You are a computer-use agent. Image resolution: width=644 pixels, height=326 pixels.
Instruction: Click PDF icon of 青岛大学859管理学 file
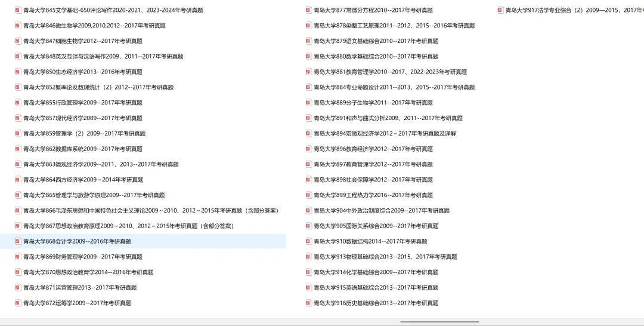pos(18,134)
